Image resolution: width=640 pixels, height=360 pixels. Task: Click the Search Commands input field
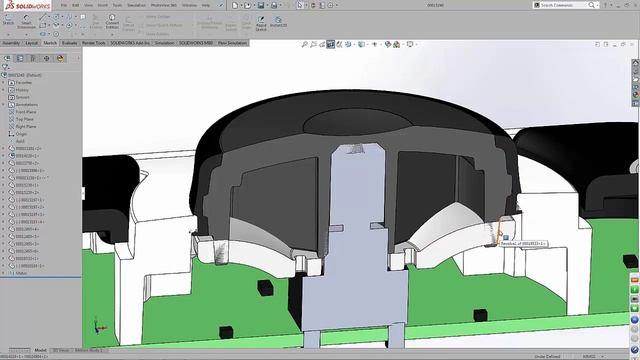(562, 5)
